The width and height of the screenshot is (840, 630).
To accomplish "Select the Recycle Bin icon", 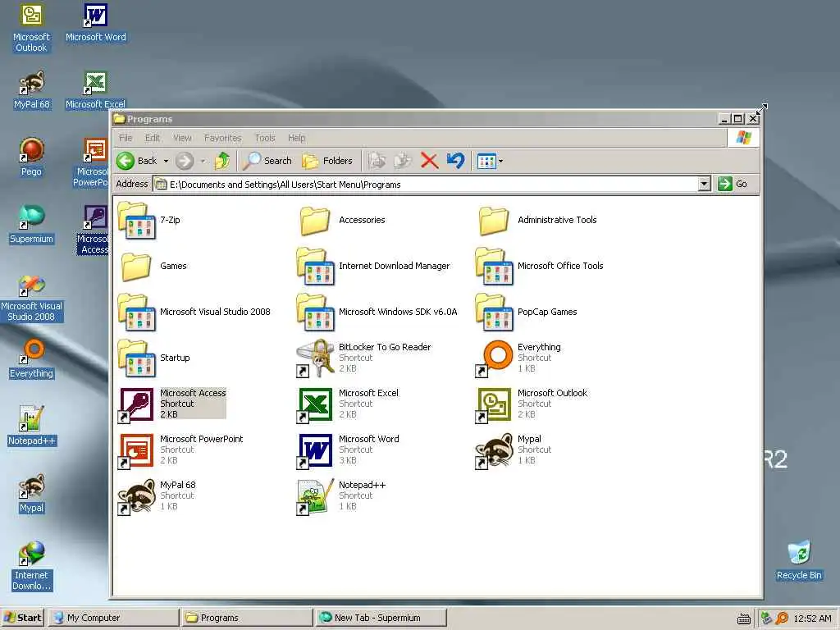I will click(799, 561).
